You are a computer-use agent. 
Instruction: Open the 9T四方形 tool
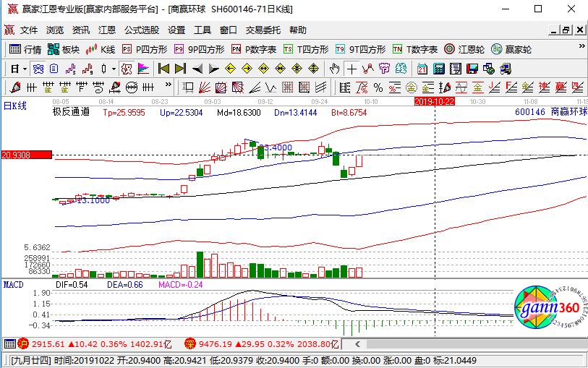(x=360, y=49)
